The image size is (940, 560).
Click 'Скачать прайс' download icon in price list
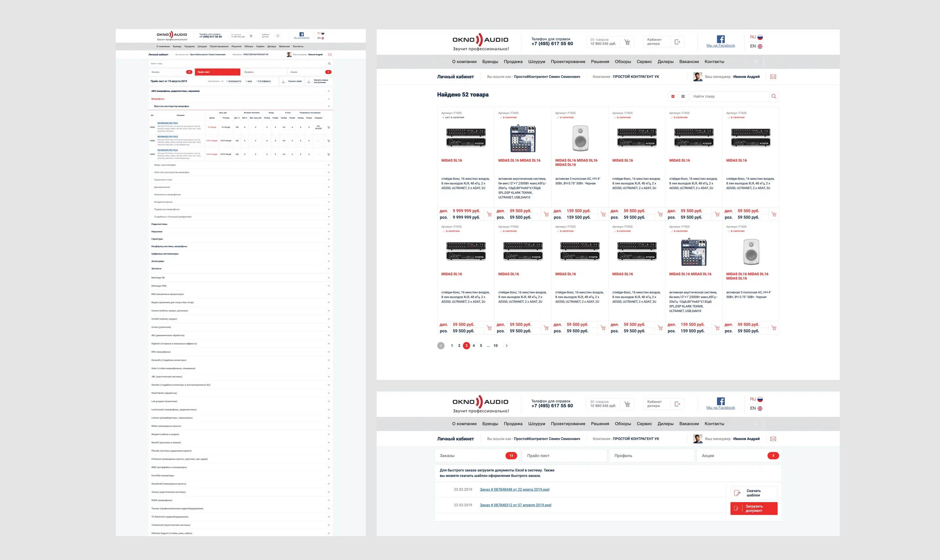tap(283, 81)
